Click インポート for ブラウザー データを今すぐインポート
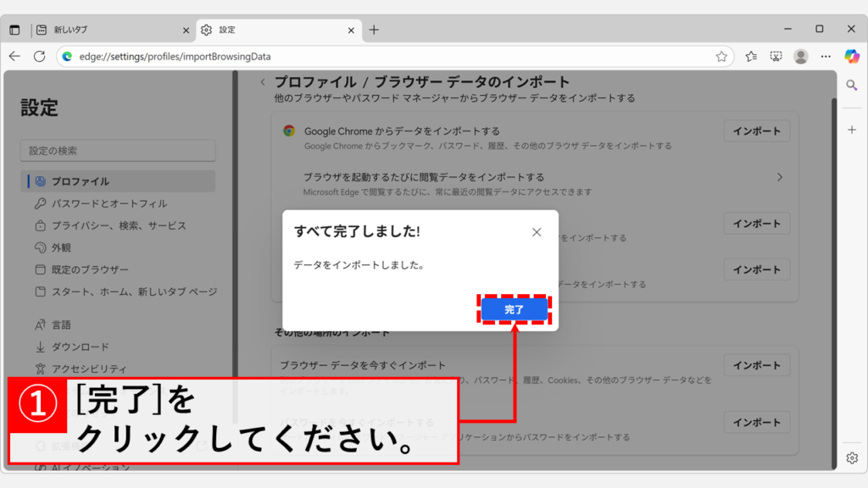868x488 pixels. coord(757,365)
